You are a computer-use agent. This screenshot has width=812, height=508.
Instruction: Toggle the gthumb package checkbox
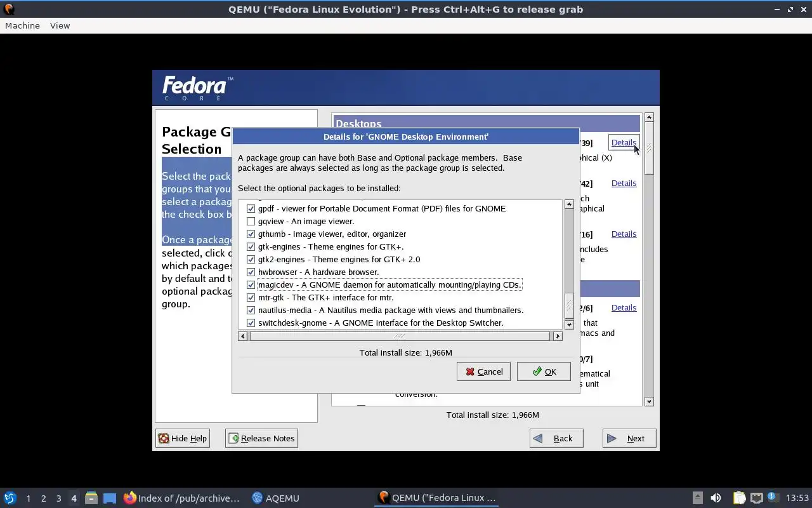coord(251,234)
